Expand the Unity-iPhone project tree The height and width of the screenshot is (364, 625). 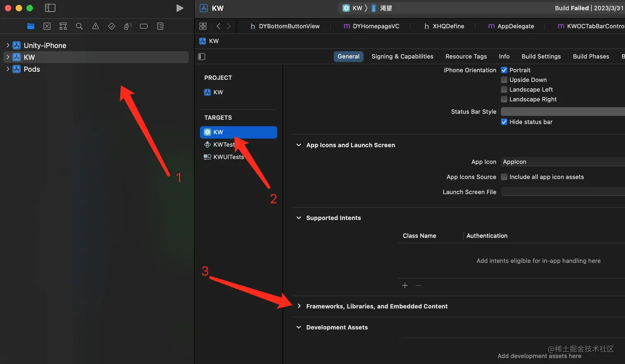[x=7, y=45]
